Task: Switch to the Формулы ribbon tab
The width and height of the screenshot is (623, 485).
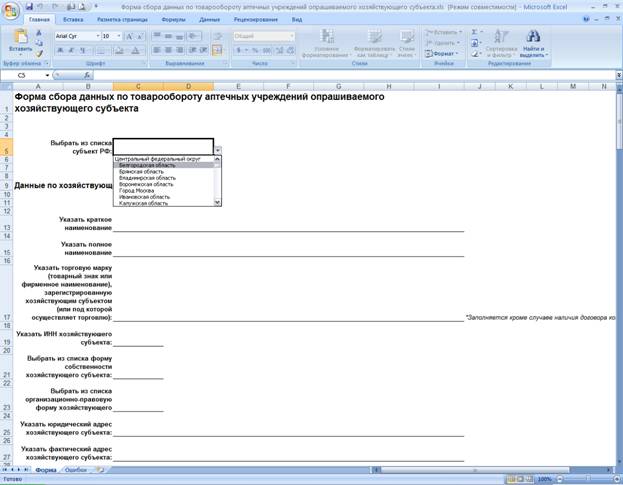Action: pyautogui.click(x=173, y=19)
